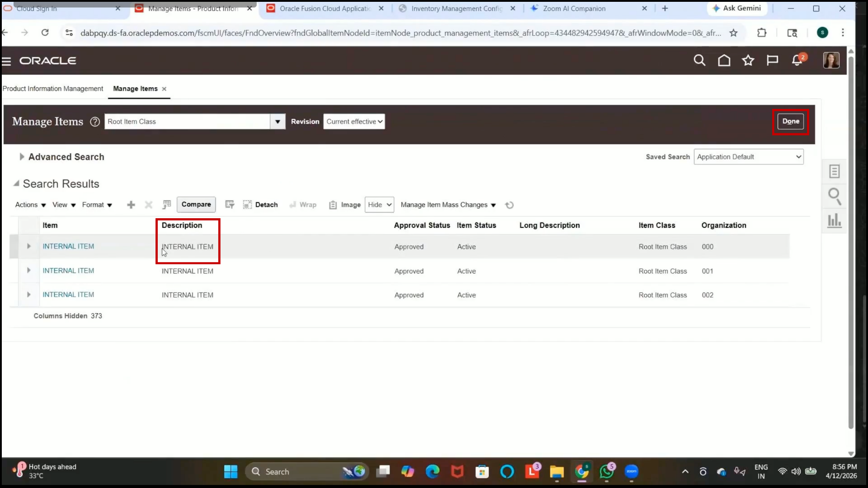Click the site information icon in address bar
The height and width of the screenshot is (488, 868).
point(69,33)
